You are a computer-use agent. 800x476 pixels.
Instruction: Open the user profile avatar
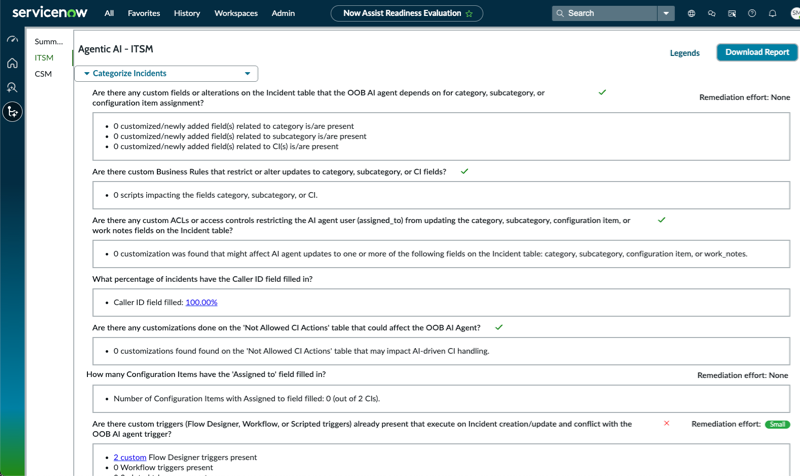[x=795, y=13]
